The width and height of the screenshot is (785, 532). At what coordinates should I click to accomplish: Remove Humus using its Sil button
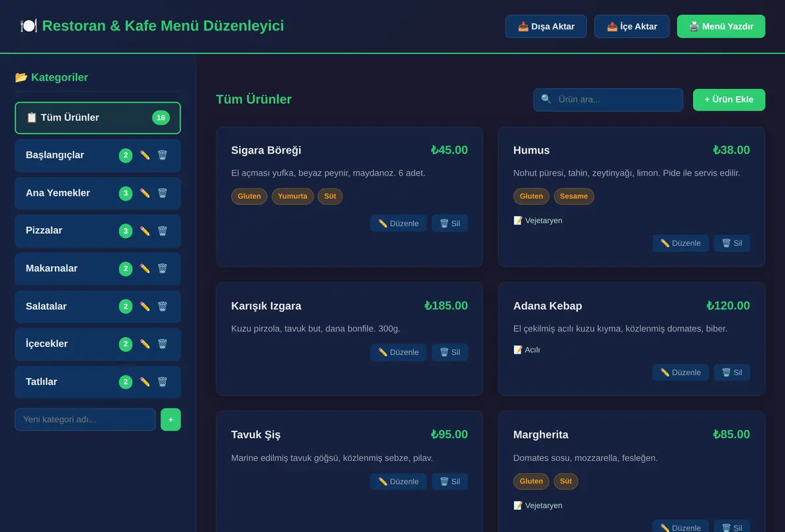click(732, 243)
